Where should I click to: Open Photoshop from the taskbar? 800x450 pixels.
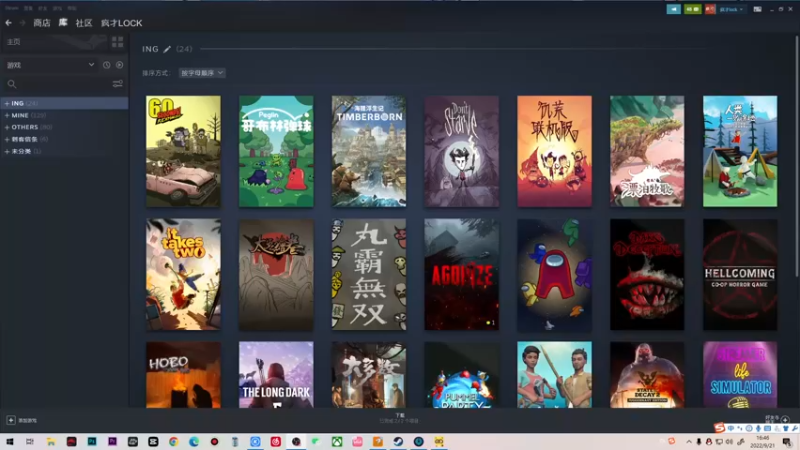pyautogui.click(x=92, y=441)
